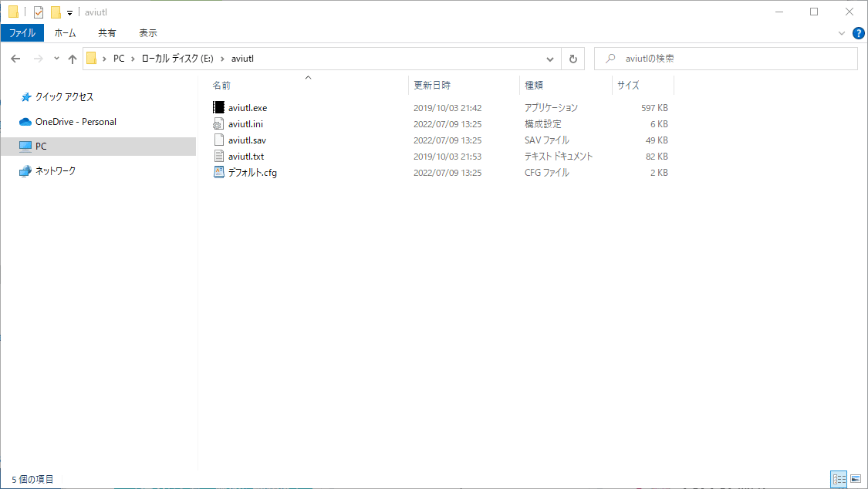Click the 2019/10/03 21:42 date cell

pyautogui.click(x=448, y=108)
